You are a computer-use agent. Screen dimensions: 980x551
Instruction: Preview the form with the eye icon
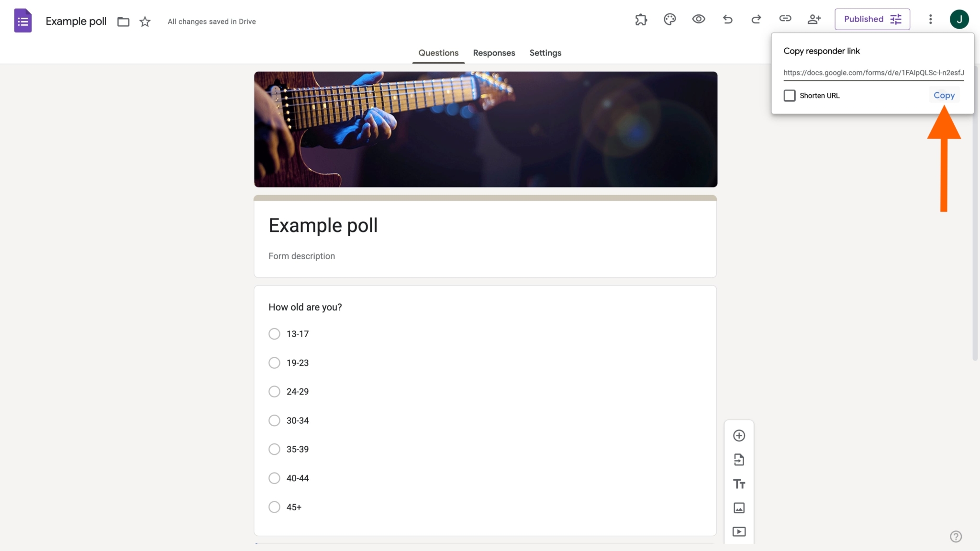[x=699, y=19]
